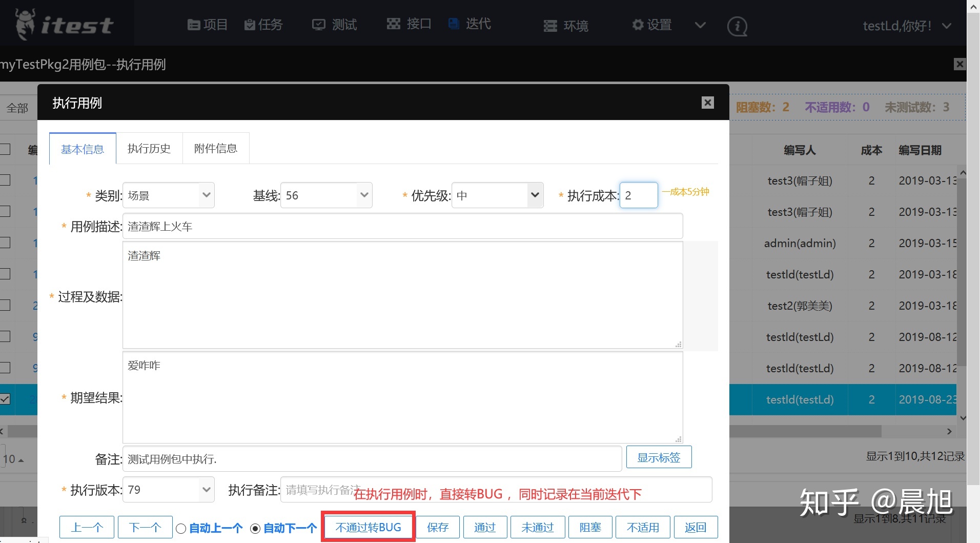
Task: Click the 执行成本 input field
Action: (x=639, y=195)
